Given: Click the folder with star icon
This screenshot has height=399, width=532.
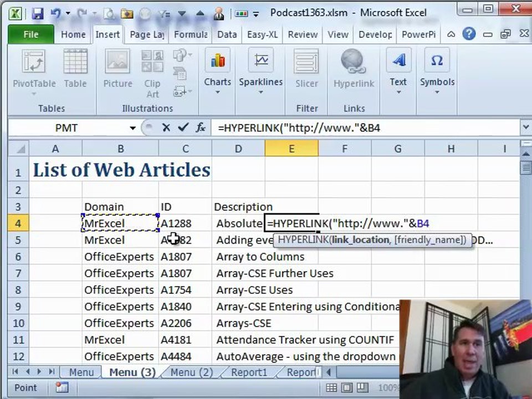Looking at the screenshot, I should tap(127, 13).
